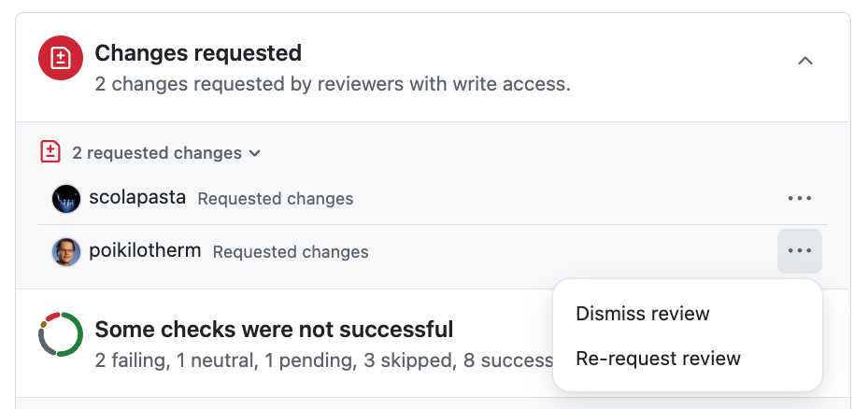Image resolution: width=868 pixels, height=409 pixels.
Task: Click the checks status donut icon
Action: pyautogui.click(x=61, y=334)
